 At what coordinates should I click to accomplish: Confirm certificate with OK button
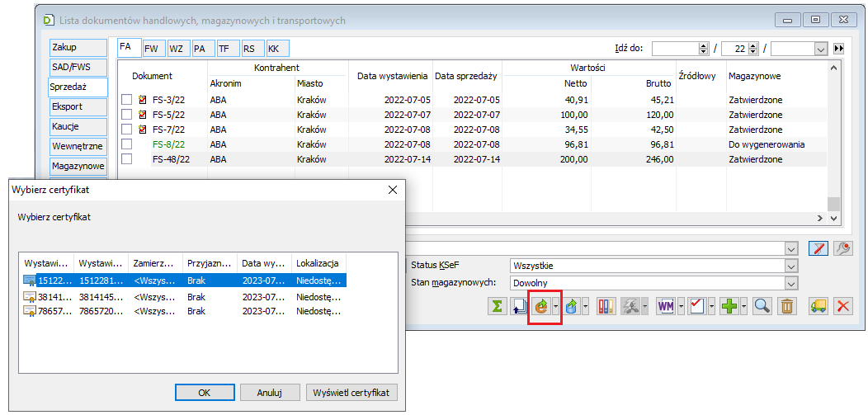click(x=205, y=393)
